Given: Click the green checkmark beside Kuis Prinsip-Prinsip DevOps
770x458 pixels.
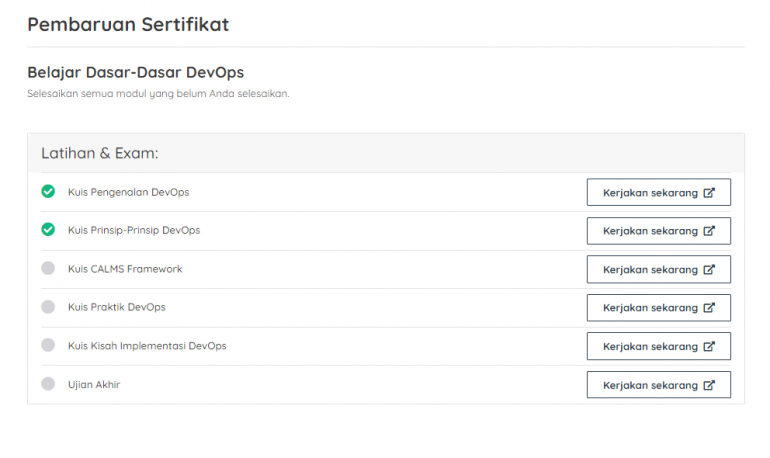Looking at the screenshot, I should [48, 230].
